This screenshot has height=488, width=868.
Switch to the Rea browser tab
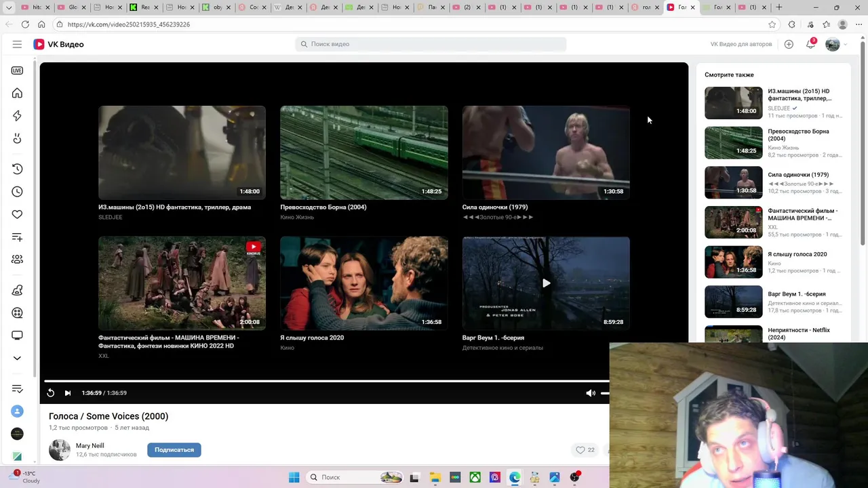tap(142, 7)
